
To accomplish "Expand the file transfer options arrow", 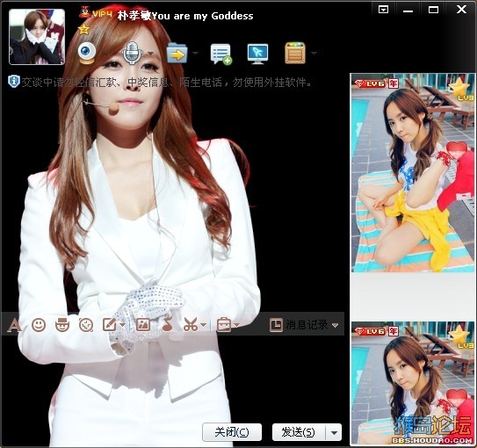I will pyautogui.click(x=195, y=54).
